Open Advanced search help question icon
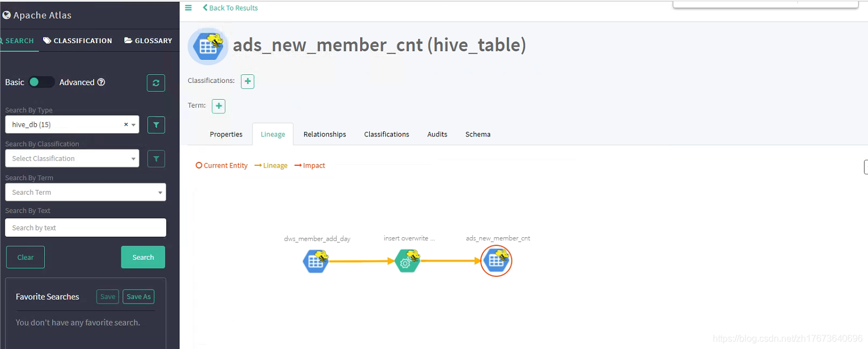This screenshot has width=868, height=349. (x=101, y=82)
